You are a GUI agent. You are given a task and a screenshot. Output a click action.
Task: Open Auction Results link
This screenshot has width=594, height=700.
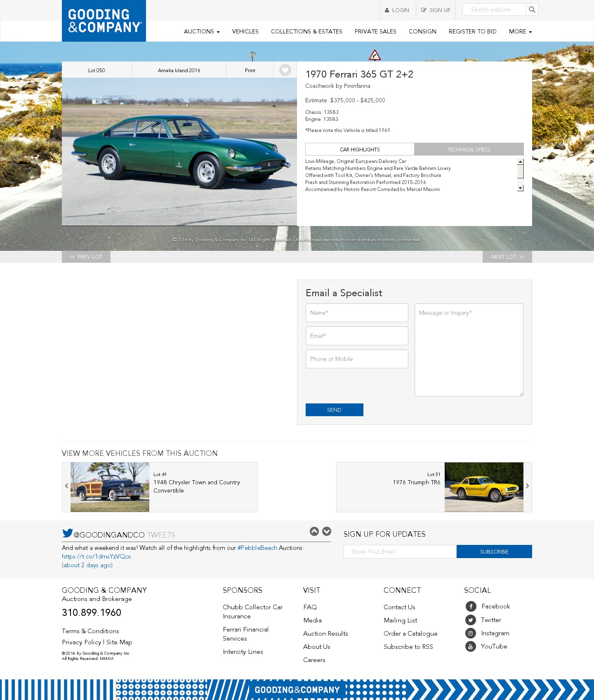[x=325, y=634]
